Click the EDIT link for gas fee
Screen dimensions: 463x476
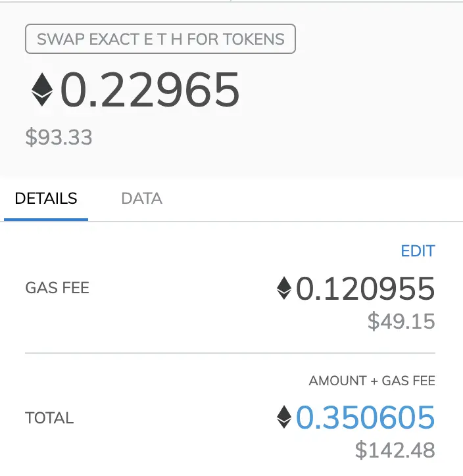tap(418, 251)
